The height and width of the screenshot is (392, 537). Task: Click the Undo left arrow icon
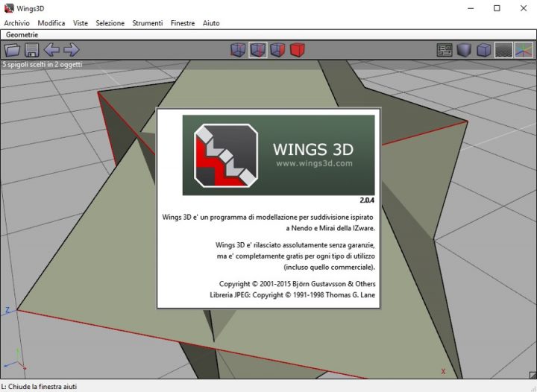click(51, 50)
